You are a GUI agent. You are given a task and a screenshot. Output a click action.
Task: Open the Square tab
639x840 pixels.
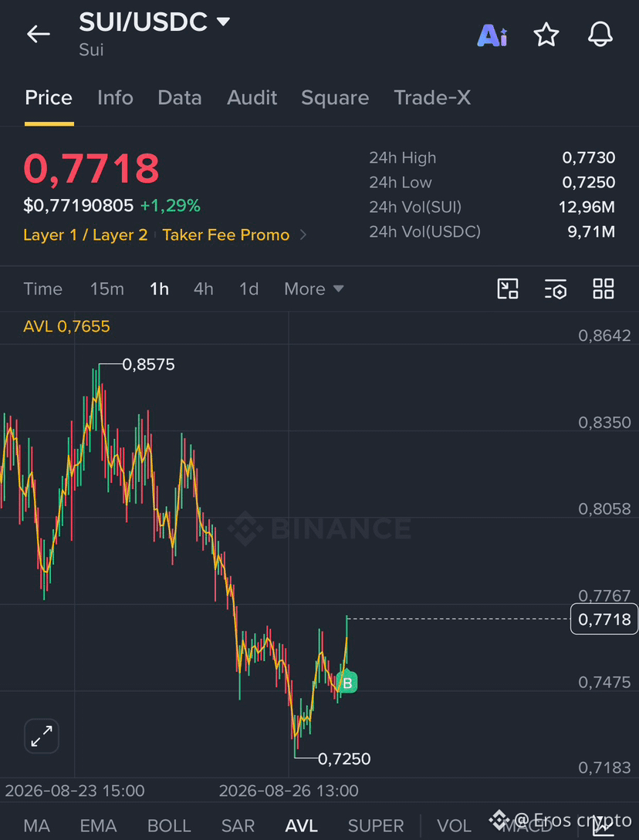tap(335, 97)
